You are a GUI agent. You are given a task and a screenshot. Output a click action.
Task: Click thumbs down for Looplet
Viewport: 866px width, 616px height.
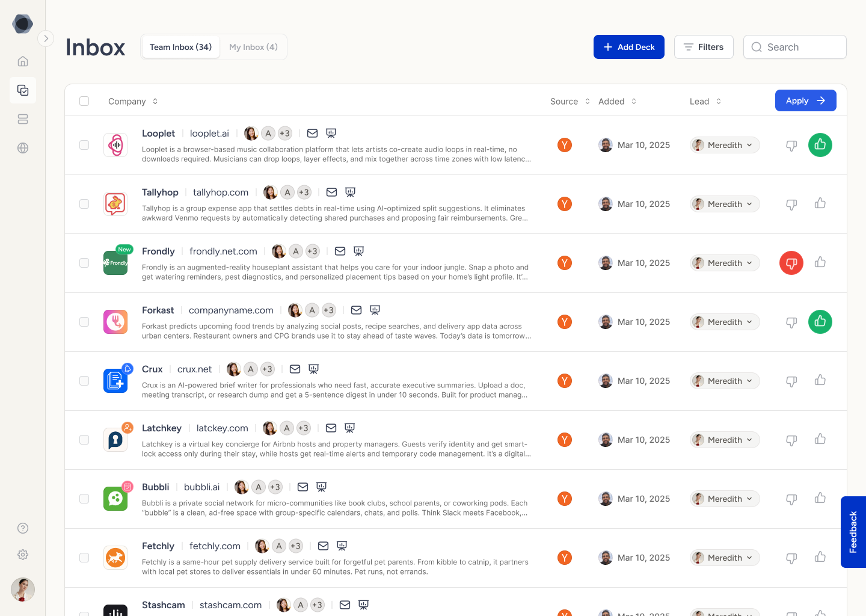tap(791, 145)
